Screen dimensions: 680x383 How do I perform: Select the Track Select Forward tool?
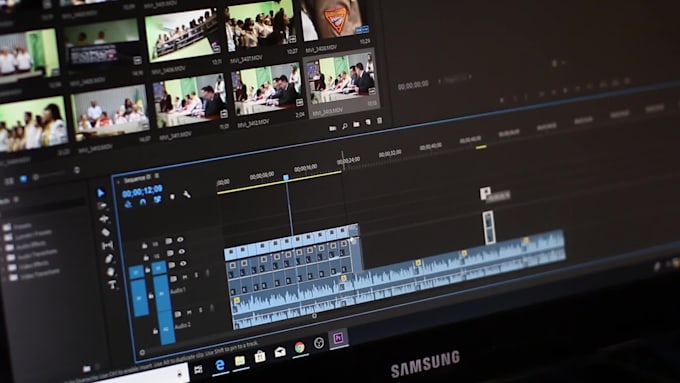click(102, 206)
